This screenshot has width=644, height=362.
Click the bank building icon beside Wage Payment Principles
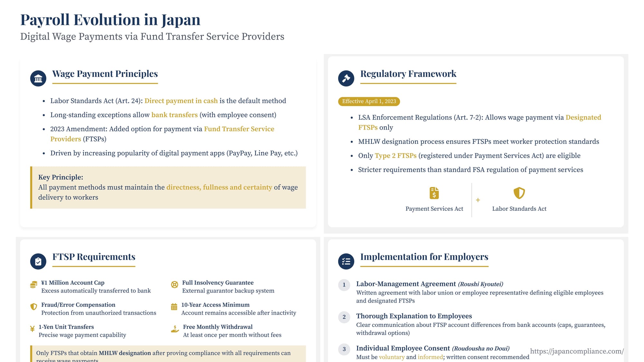click(x=38, y=78)
